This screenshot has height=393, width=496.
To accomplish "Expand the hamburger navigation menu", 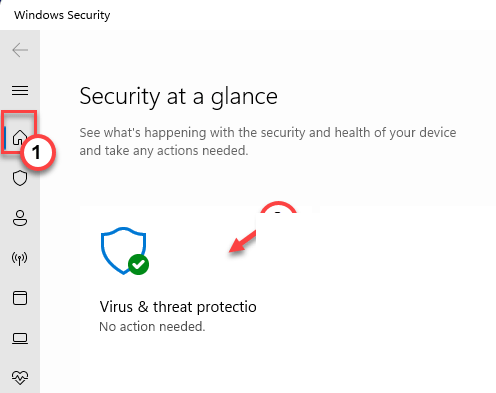I will pyautogui.click(x=20, y=90).
